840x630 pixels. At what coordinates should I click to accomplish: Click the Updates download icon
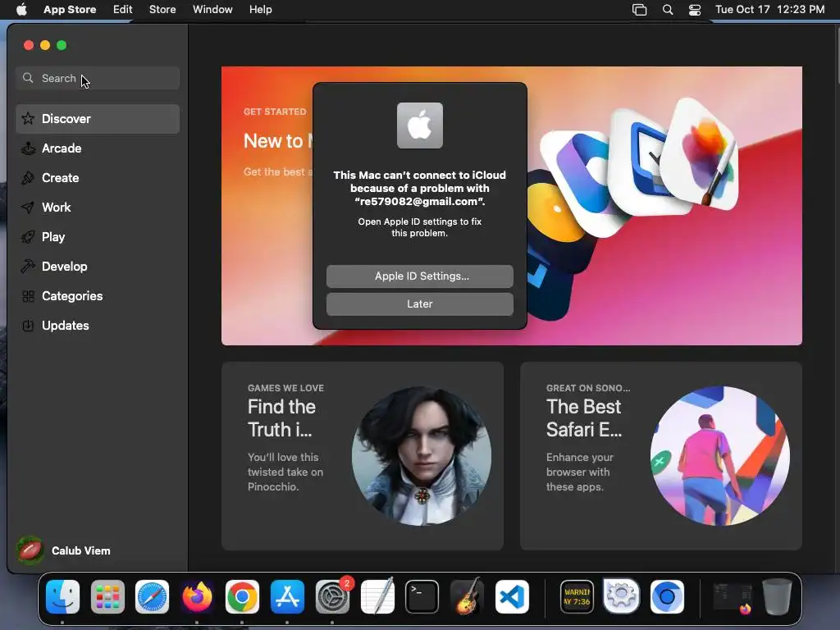pos(28,325)
